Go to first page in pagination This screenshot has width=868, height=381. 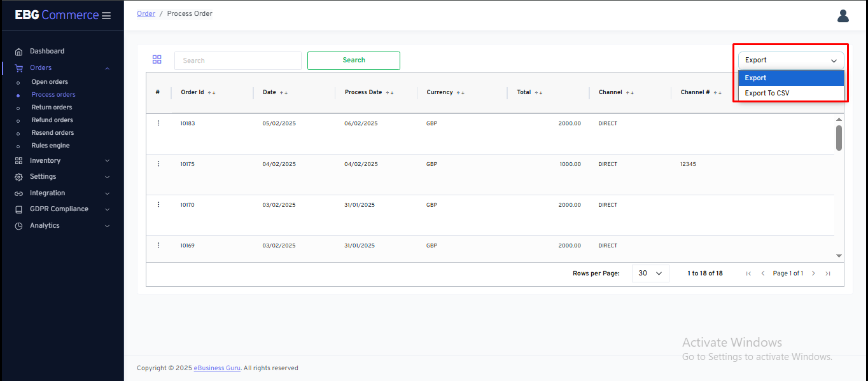click(x=748, y=274)
